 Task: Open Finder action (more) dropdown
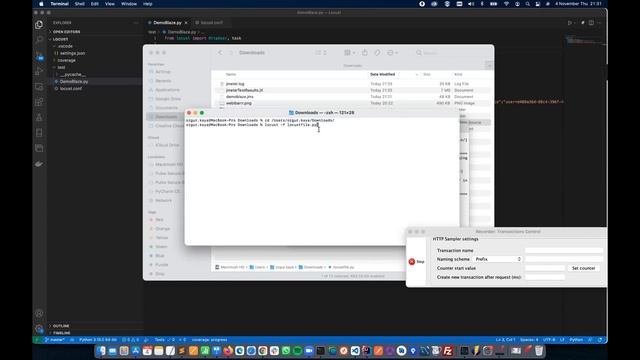(392, 53)
